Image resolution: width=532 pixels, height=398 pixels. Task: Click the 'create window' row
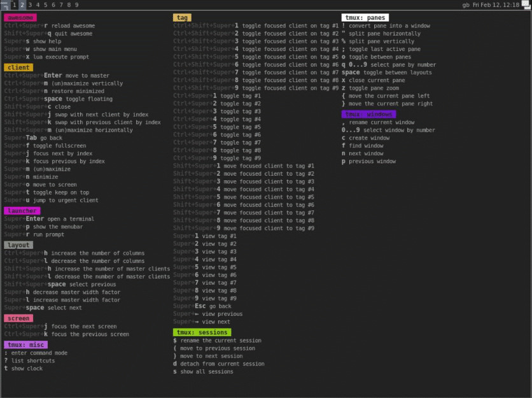366,138
